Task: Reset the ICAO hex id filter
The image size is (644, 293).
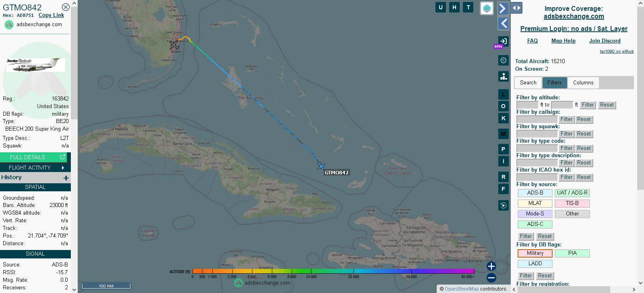Action: (584, 177)
